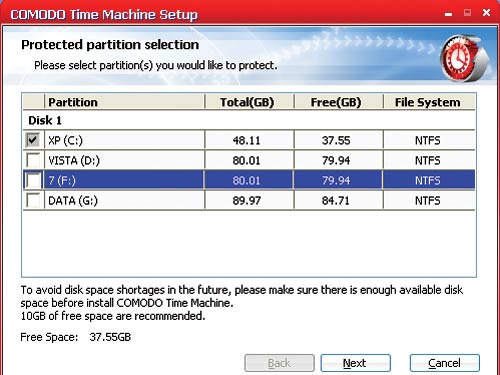Click the NTFS cell in 7 (F:) row
The image size is (500, 375).
point(428,181)
